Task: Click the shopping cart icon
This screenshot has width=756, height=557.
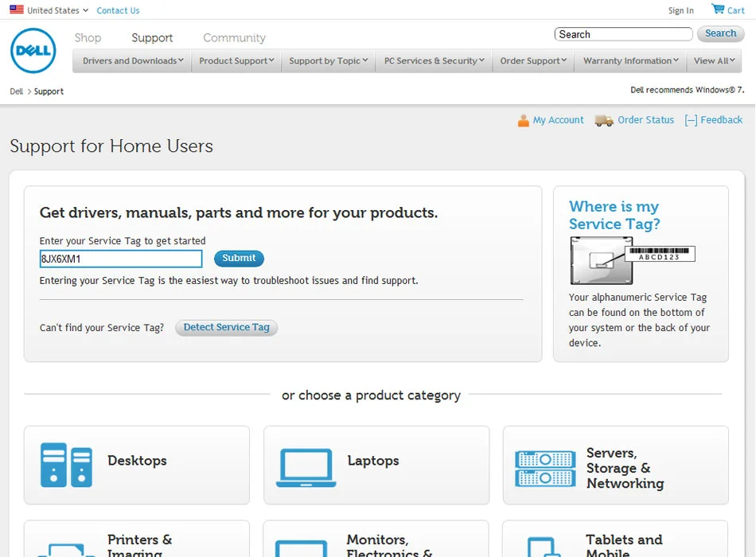Action: [718, 9]
